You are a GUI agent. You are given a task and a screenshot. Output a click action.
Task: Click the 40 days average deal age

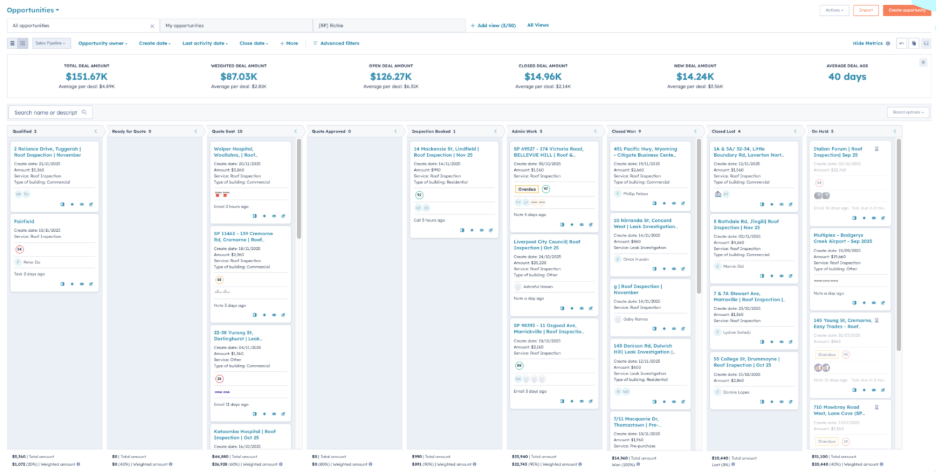coord(847,76)
